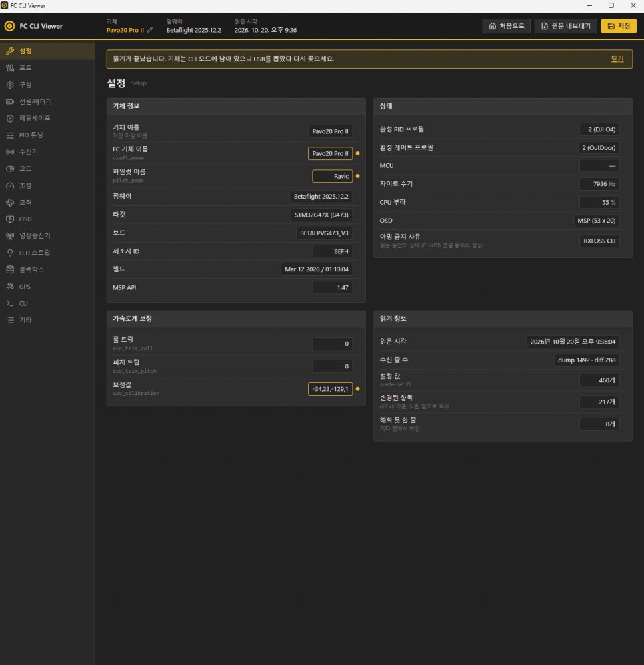644x665 pixels.
Task: Click the 수신기 receiver signal icon
Action: tap(10, 152)
